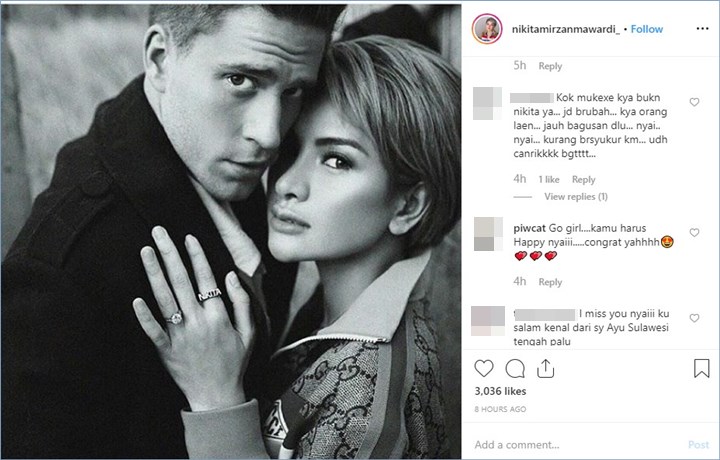The height and width of the screenshot is (460, 720).
Task: Like the post with the heart icon
Action: point(484,367)
